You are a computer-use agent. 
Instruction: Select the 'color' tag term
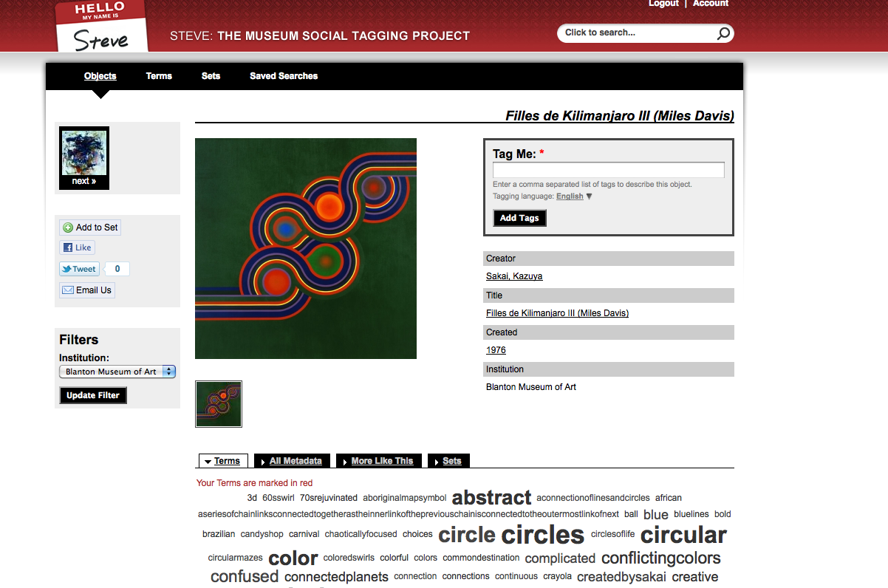293,558
